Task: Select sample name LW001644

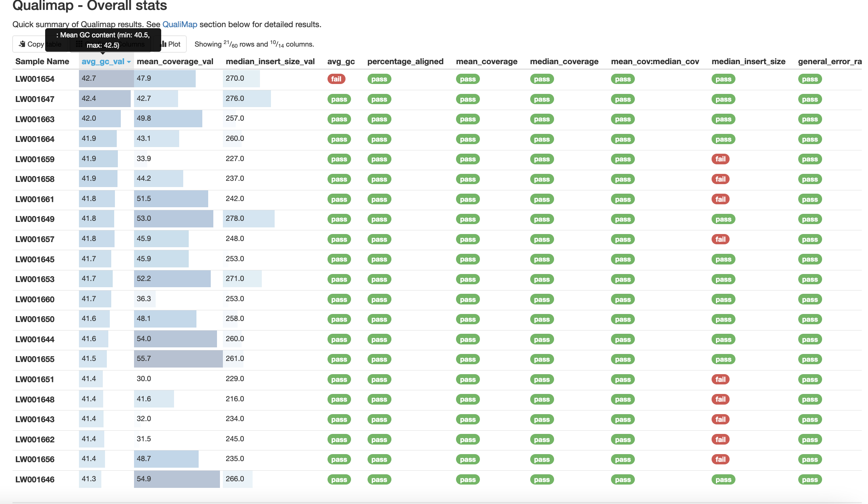Action: 35,339
